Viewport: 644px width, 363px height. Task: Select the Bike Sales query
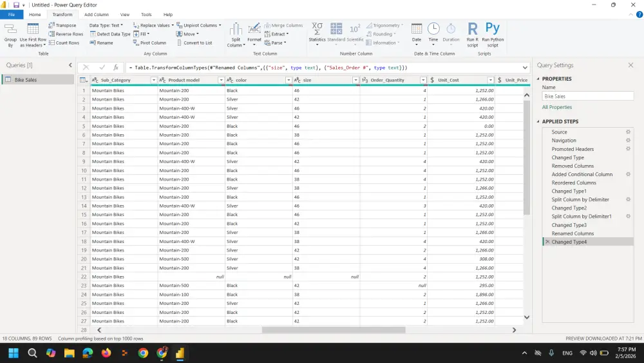coord(38,80)
